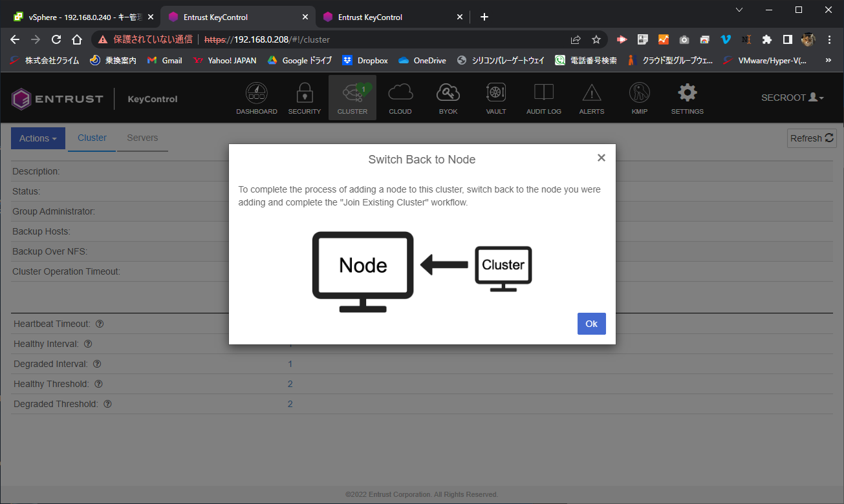Click the Backup Over NFS label
Screen dimensions: 844x504
(50, 251)
